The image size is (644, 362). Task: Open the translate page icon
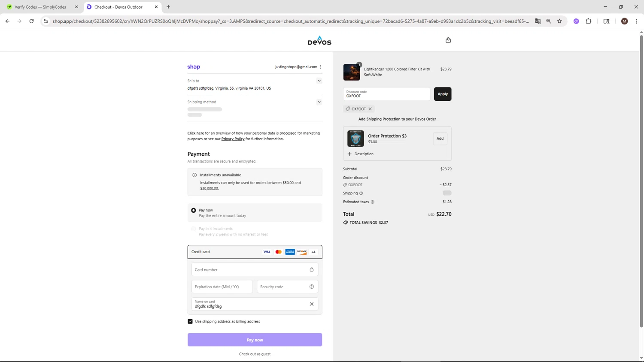click(538, 21)
